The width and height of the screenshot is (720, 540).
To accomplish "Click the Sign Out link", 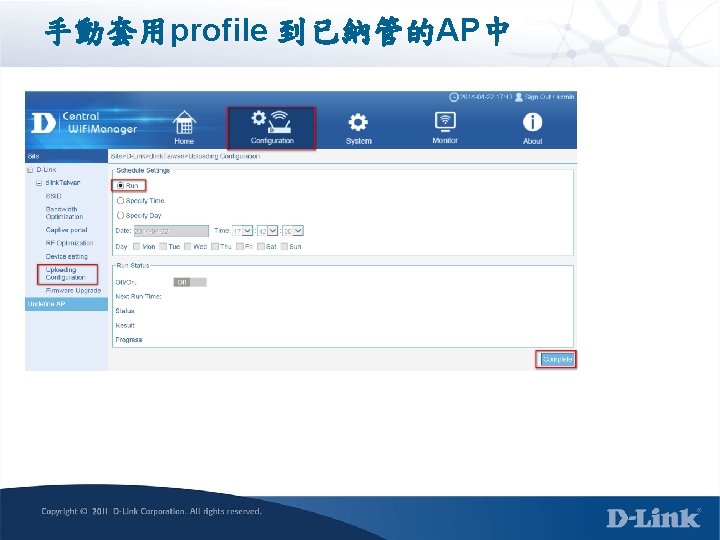I will (538, 97).
